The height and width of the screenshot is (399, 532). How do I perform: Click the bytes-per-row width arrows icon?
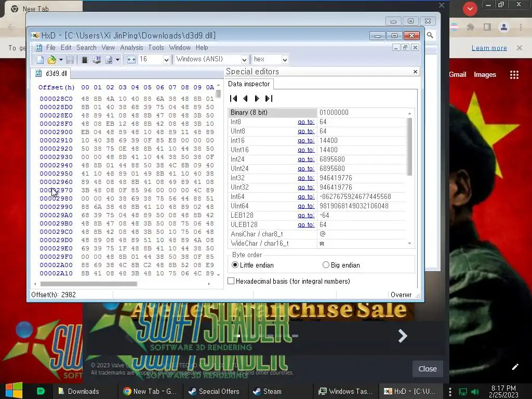131,60
